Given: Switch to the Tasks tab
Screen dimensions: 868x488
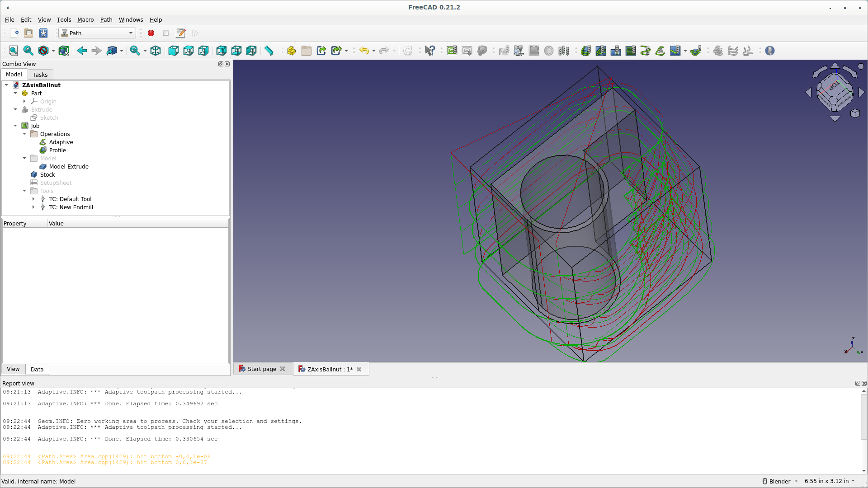Looking at the screenshot, I should [40, 75].
